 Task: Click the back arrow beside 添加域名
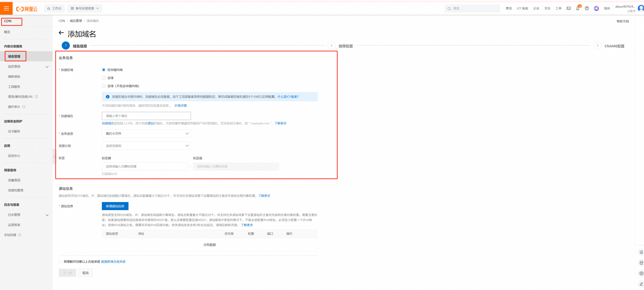pyautogui.click(x=61, y=33)
